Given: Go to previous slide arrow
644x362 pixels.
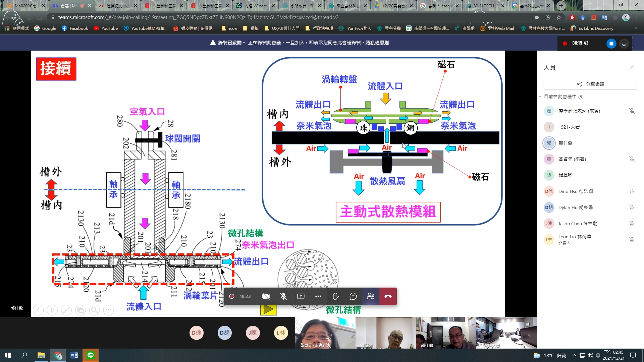Looking at the screenshot, I should pos(38,310).
